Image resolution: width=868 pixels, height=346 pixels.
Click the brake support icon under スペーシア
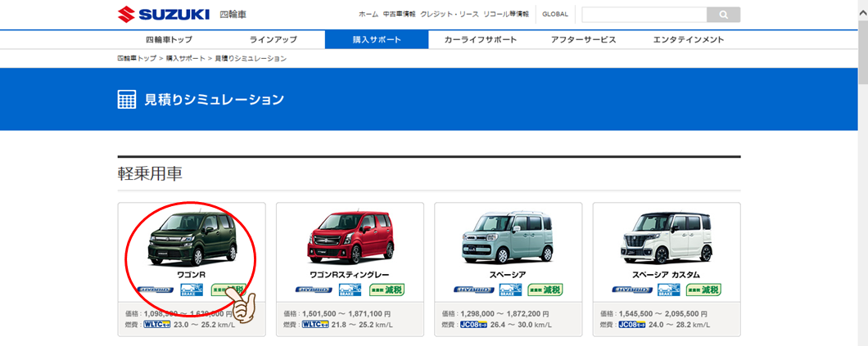509,290
